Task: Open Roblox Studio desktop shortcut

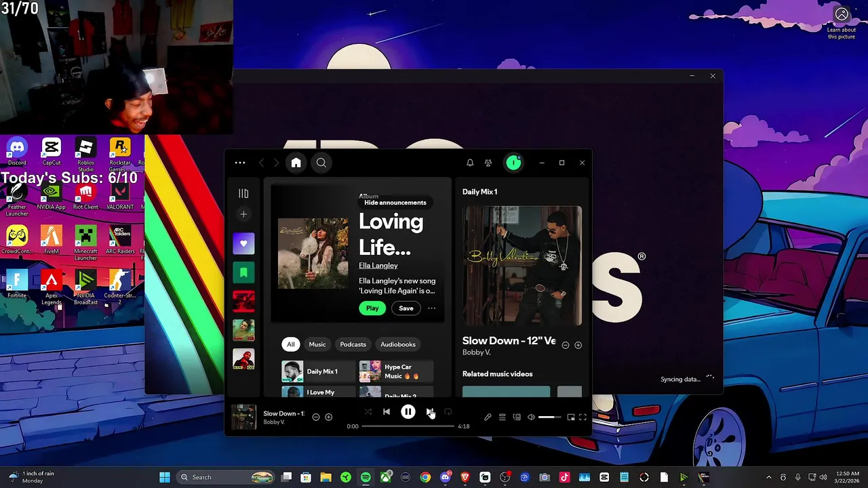Action: pyautogui.click(x=85, y=153)
